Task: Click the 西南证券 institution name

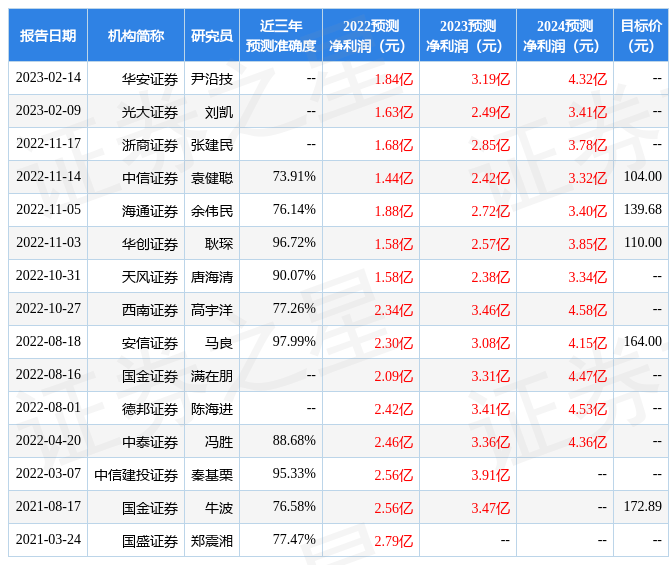Action: (150, 309)
